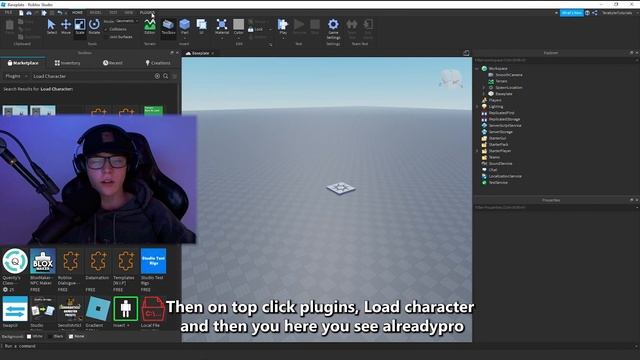Expand the StarterPlayer tree node
Image resolution: width=640 pixels, height=360 pixels.
pos(477,151)
